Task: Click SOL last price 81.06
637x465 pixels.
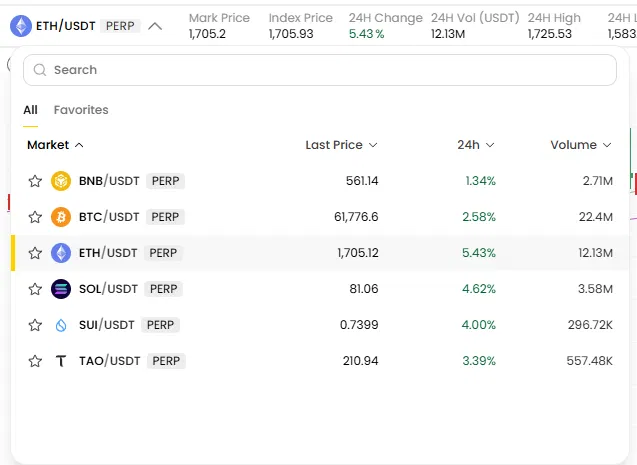Action: (x=364, y=289)
